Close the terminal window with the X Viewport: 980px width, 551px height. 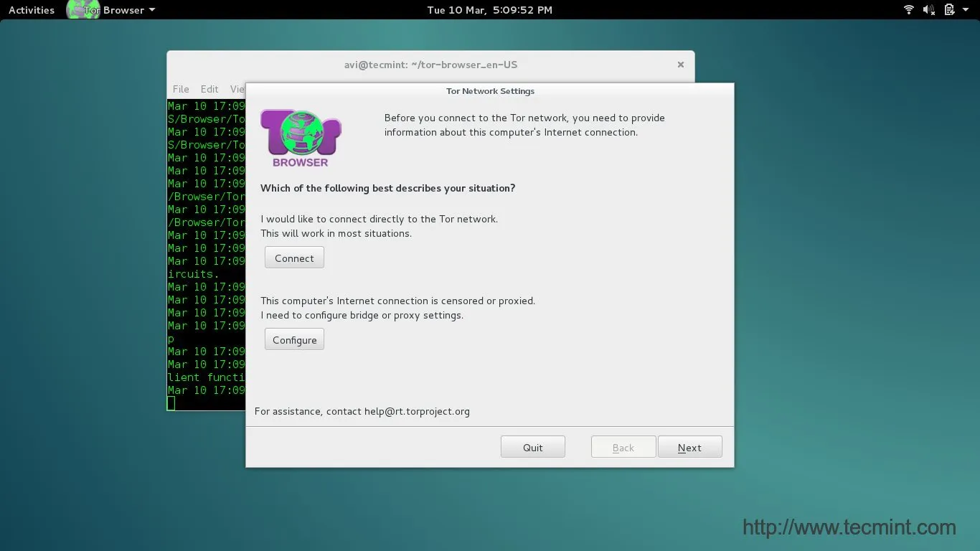click(680, 65)
